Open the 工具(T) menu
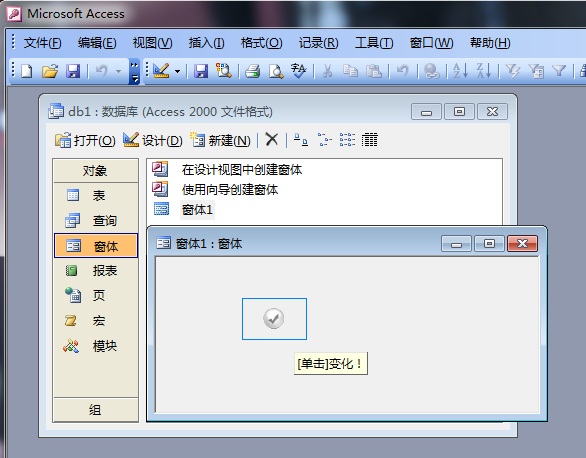Screen dimensions: 586x458 click(x=374, y=43)
